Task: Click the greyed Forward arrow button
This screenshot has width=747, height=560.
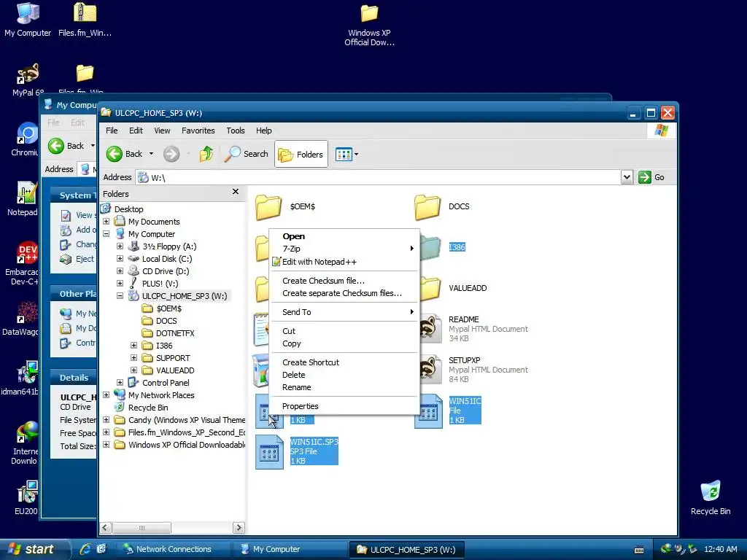Action: [171, 154]
